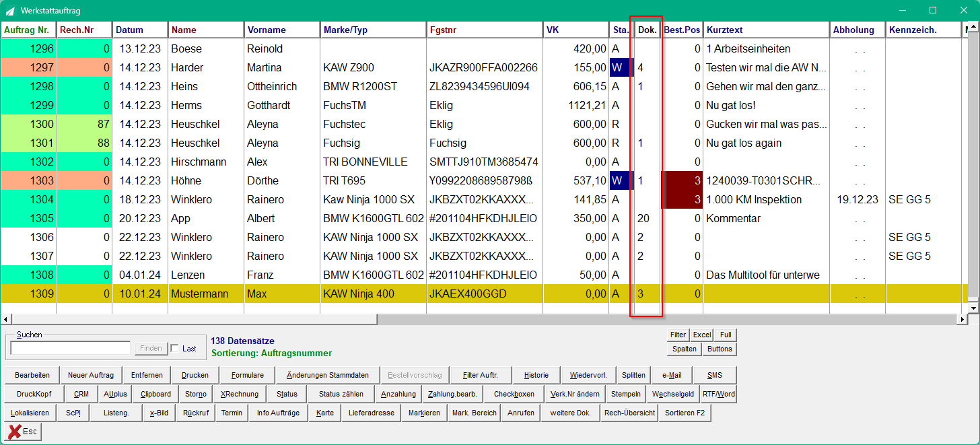Viewport: 980px width, 445px height.
Task: Sort by Auftrag Nr. column header
Action: (28, 30)
